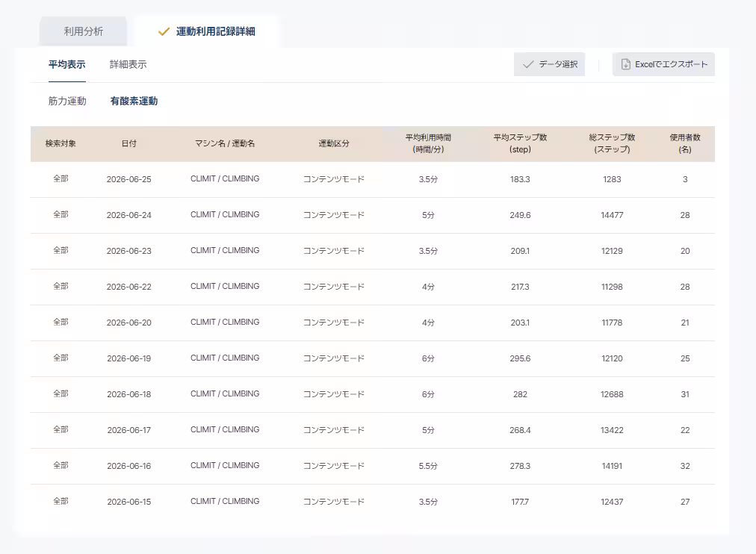756x554 pixels.
Task: Click the date cell 2026-06-23
Action: [128, 251]
